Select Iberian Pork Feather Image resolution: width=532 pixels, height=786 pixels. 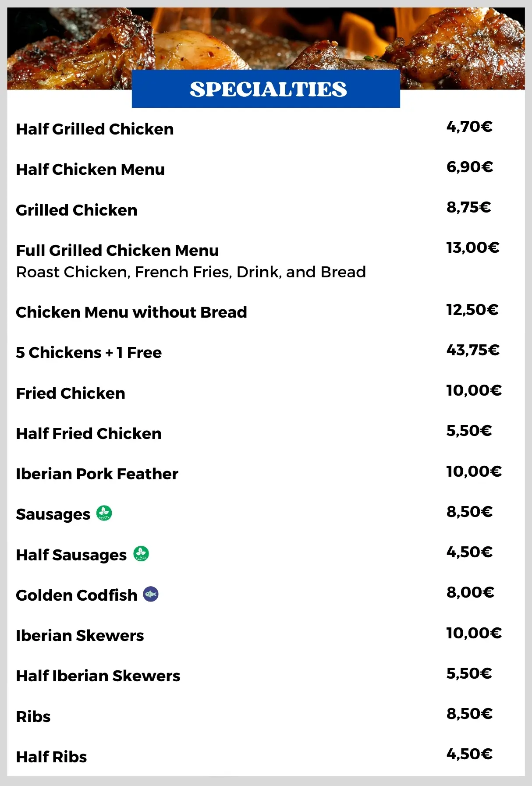(x=97, y=474)
